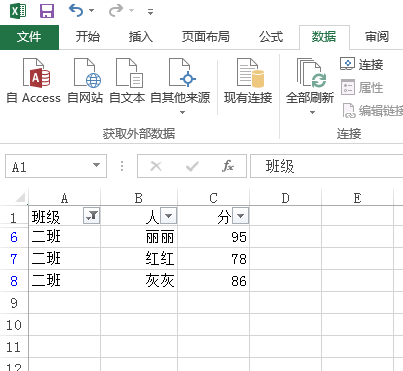Select row 8 header
Viewport: 403px width, 371px height.
click(14, 281)
